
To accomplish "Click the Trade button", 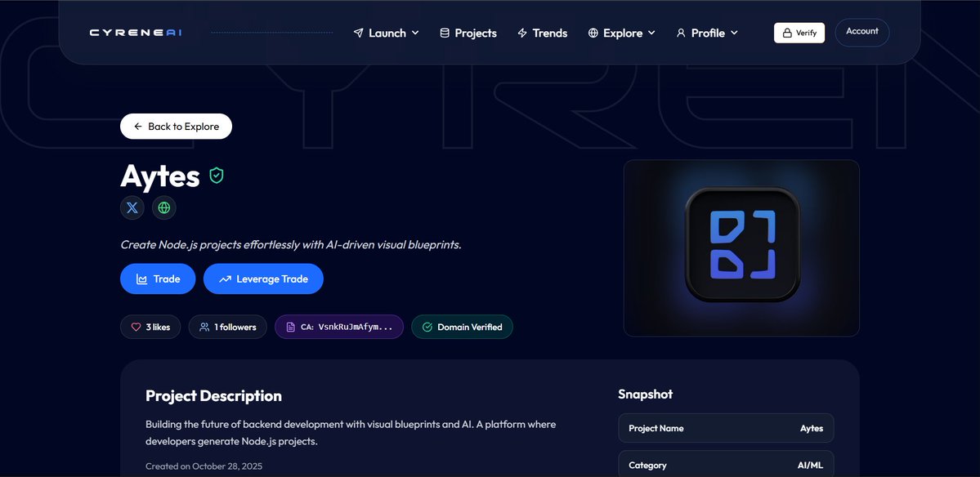I will pyautogui.click(x=158, y=279).
